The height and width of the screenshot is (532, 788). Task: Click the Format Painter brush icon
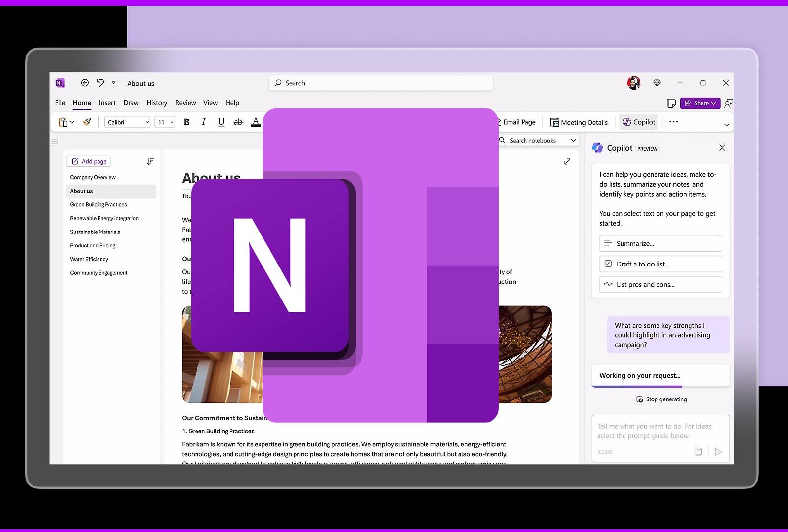coord(87,122)
